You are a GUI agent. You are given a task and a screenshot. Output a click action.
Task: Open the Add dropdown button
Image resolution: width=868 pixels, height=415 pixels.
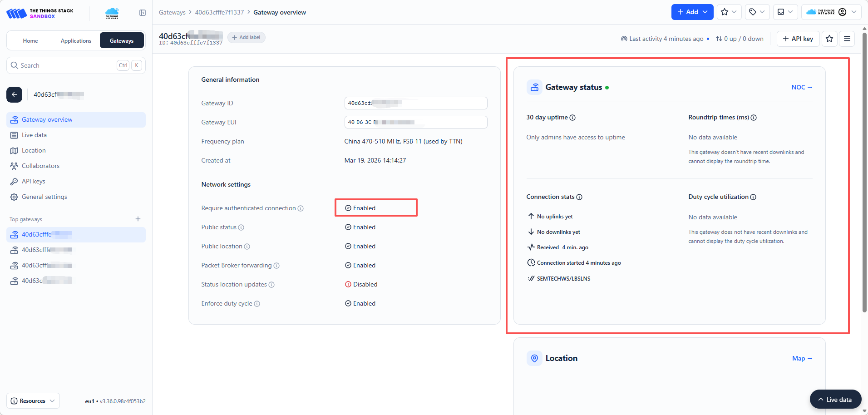point(692,12)
